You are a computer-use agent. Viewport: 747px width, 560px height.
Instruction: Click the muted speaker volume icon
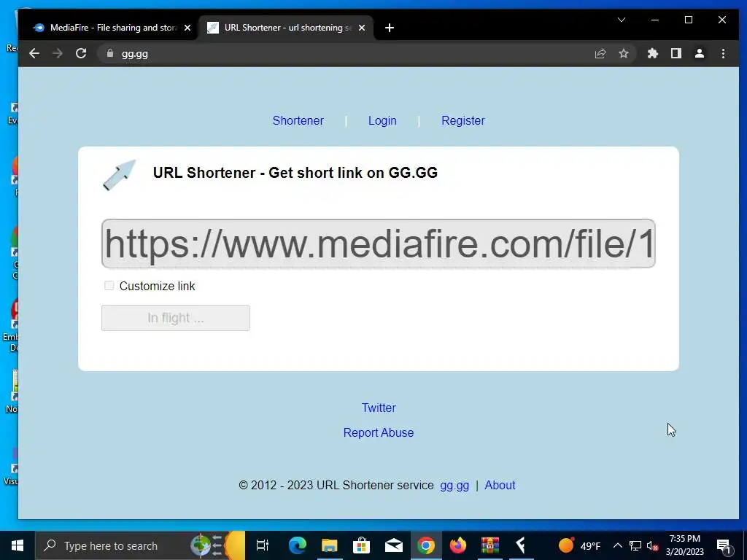pyautogui.click(x=652, y=545)
